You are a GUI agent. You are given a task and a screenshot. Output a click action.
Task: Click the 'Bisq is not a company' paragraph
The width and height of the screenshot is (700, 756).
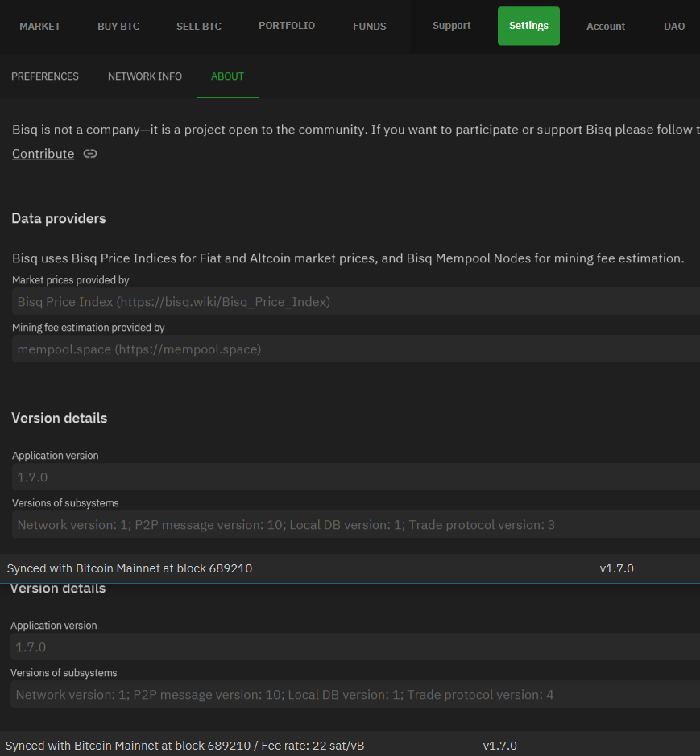(x=355, y=129)
